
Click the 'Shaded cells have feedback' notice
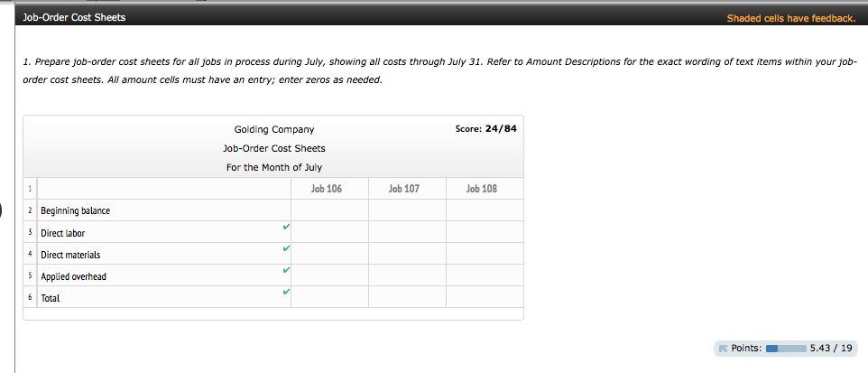pyautogui.click(x=790, y=18)
